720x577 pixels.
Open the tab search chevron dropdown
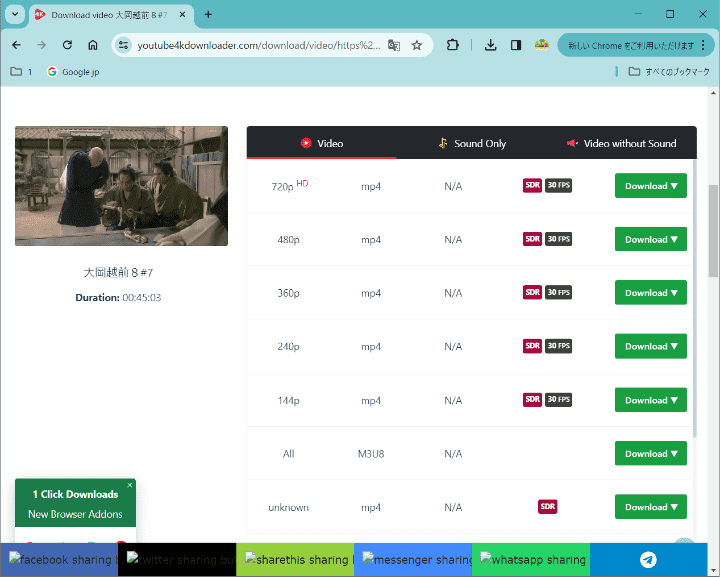pos(15,14)
